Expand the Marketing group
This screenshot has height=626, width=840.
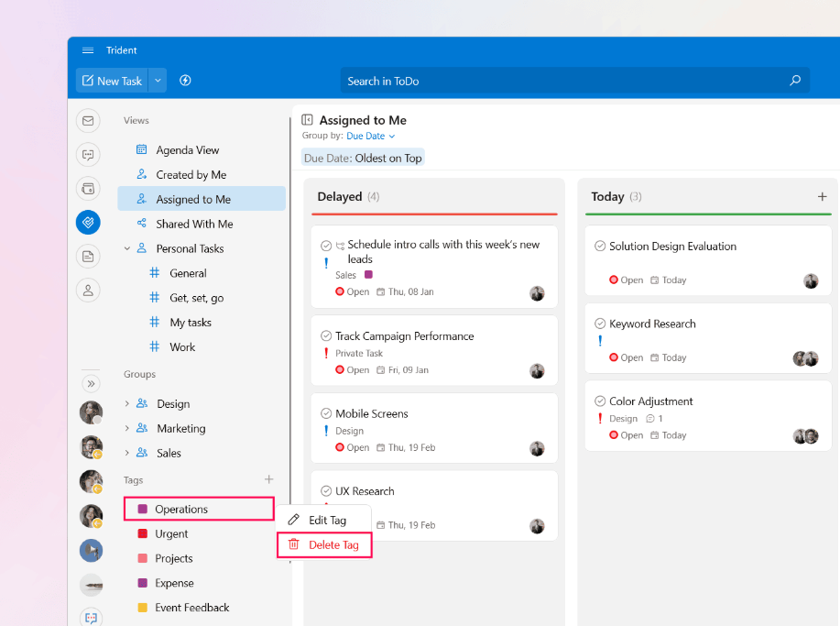(x=127, y=428)
